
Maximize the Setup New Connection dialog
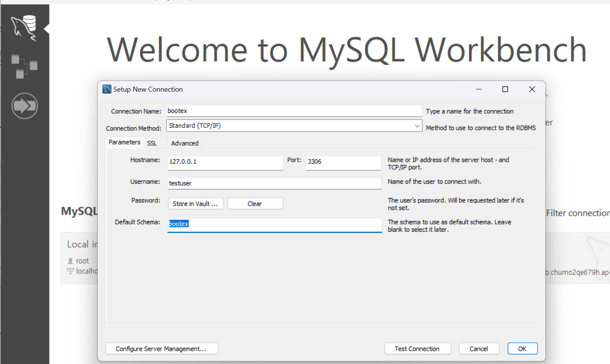click(x=505, y=89)
